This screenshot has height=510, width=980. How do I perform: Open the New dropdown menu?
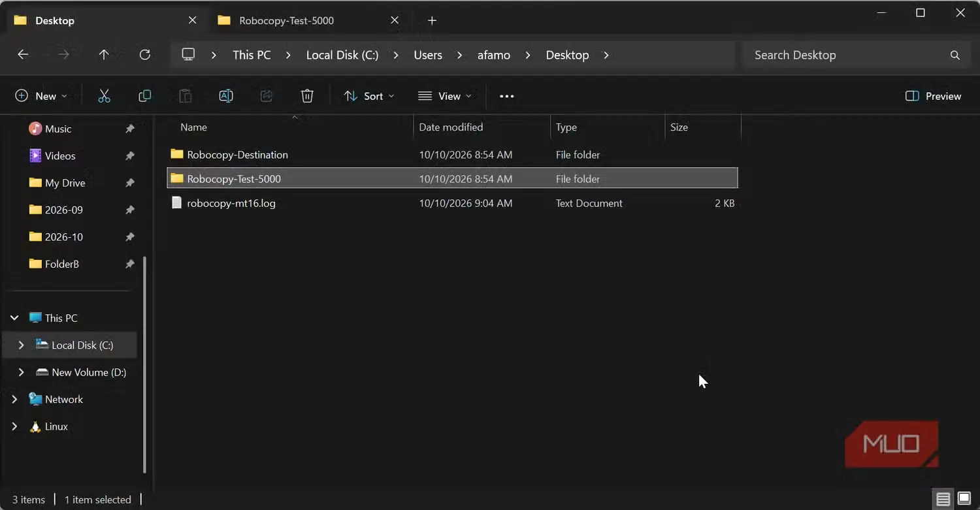41,96
